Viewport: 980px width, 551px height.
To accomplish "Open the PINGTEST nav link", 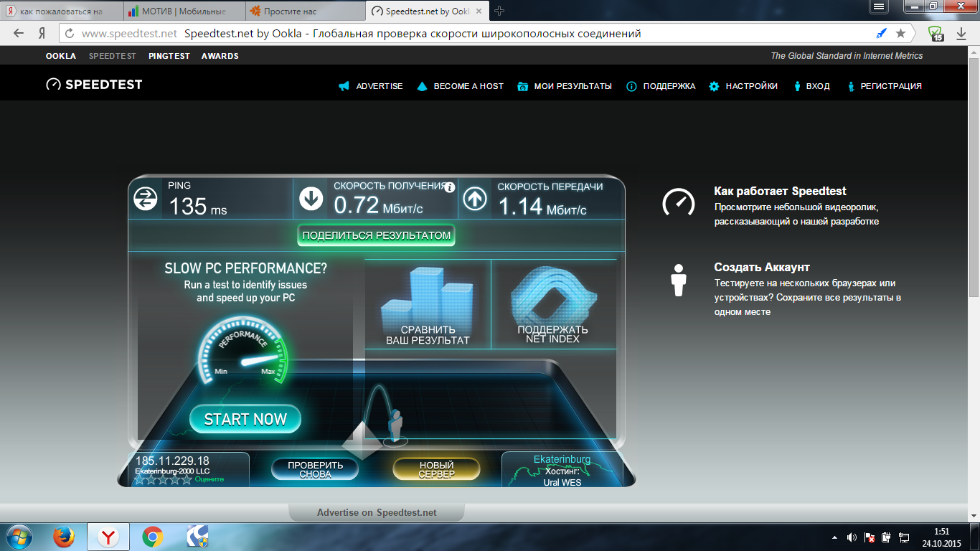I will 169,56.
